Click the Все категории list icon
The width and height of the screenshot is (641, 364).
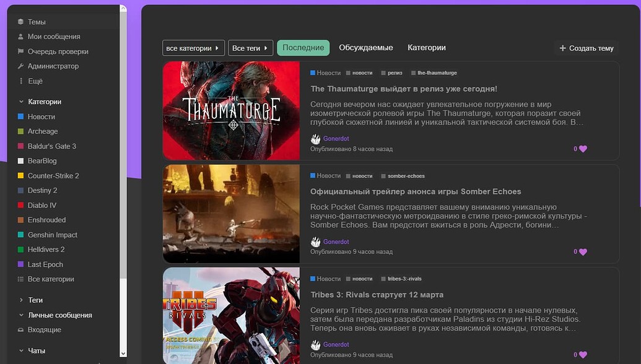coord(21,279)
